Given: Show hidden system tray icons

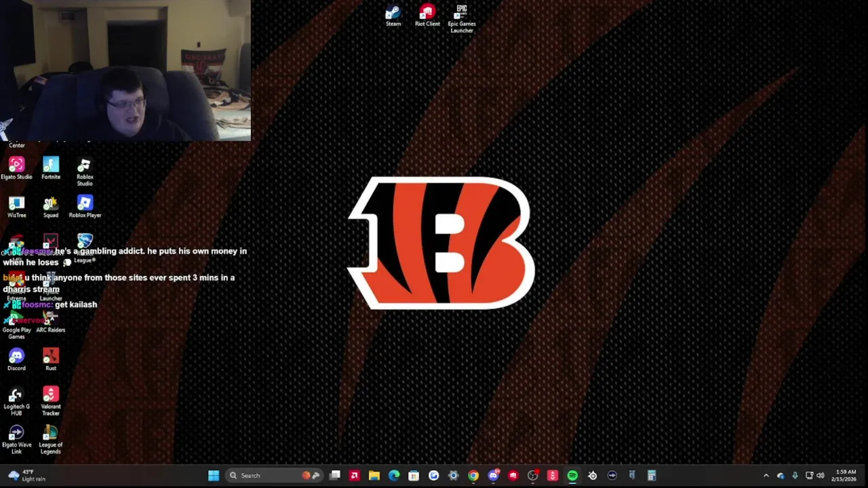Looking at the screenshot, I should coord(766,476).
